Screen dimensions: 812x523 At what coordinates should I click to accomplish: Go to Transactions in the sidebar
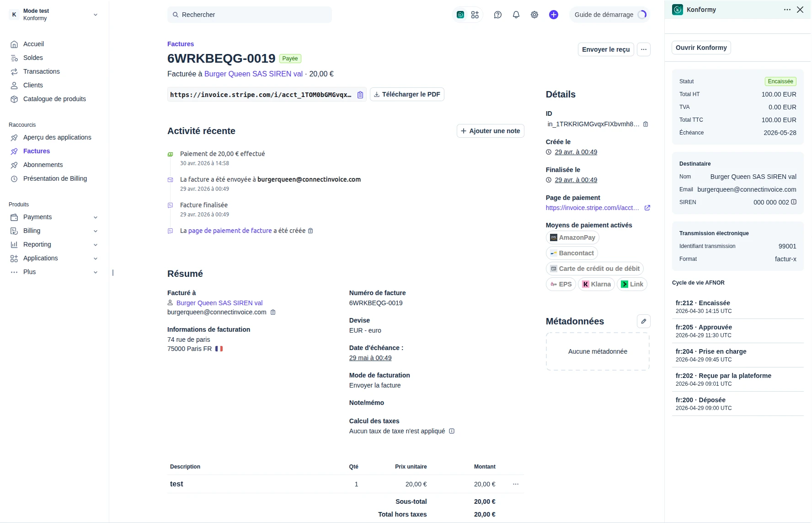point(42,71)
